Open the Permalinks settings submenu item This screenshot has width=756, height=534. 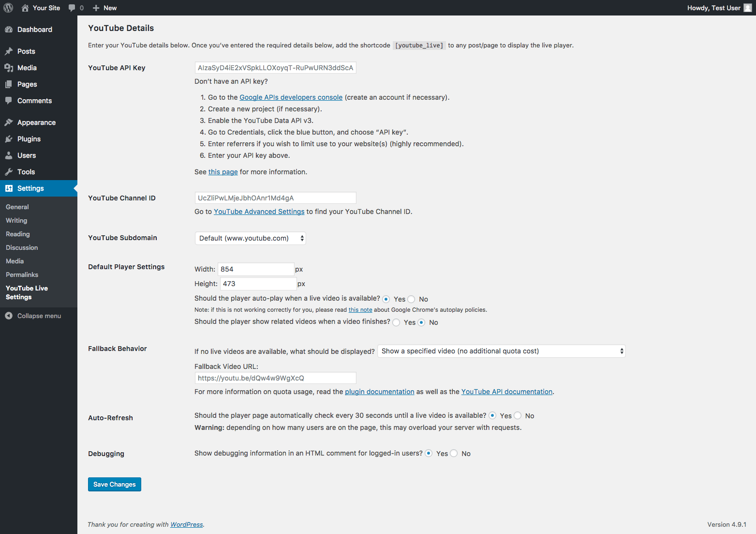[x=22, y=275]
